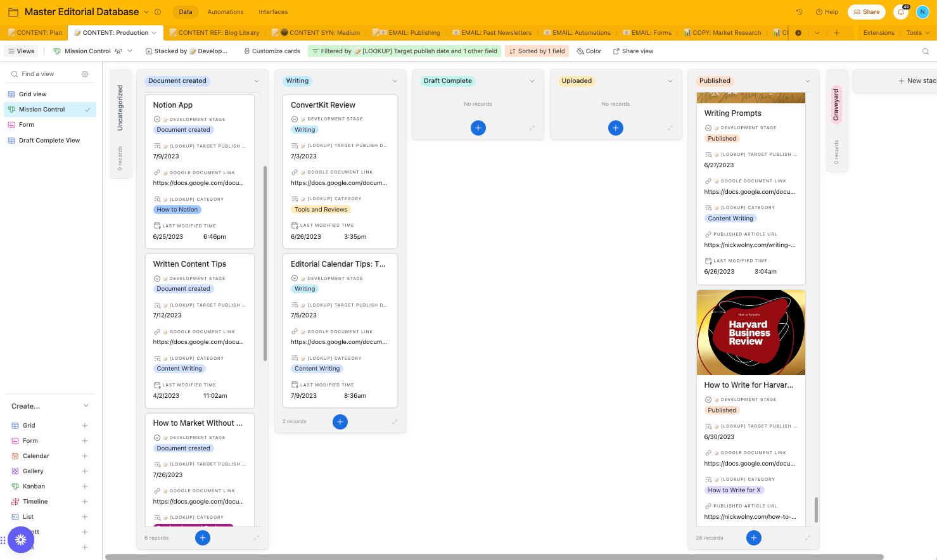This screenshot has height=560, width=937.
Task: Add new Grid view plus icon
Action: pos(85,426)
